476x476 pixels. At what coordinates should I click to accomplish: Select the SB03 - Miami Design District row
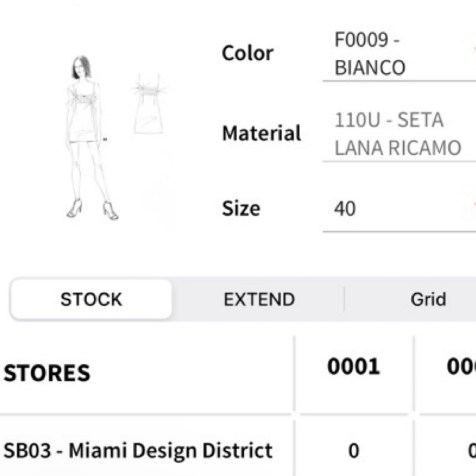pos(138,451)
